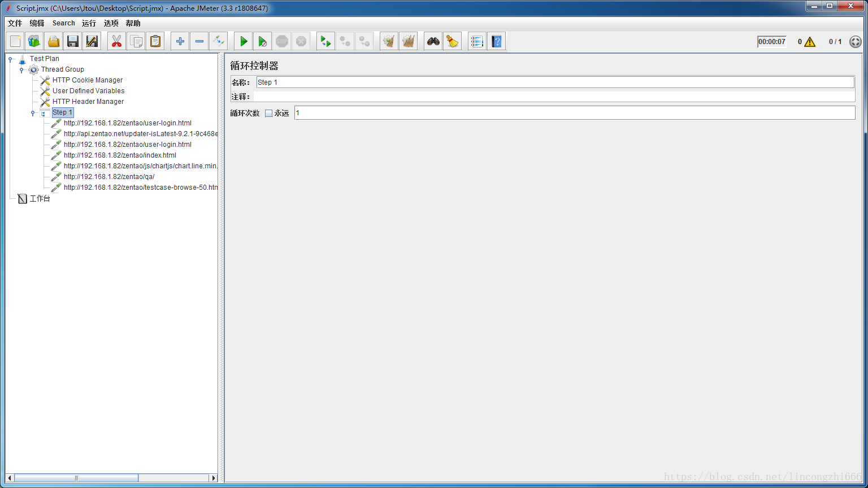This screenshot has width=868, height=488.
Task: Open the Search menu
Action: [x=64, y=23]
